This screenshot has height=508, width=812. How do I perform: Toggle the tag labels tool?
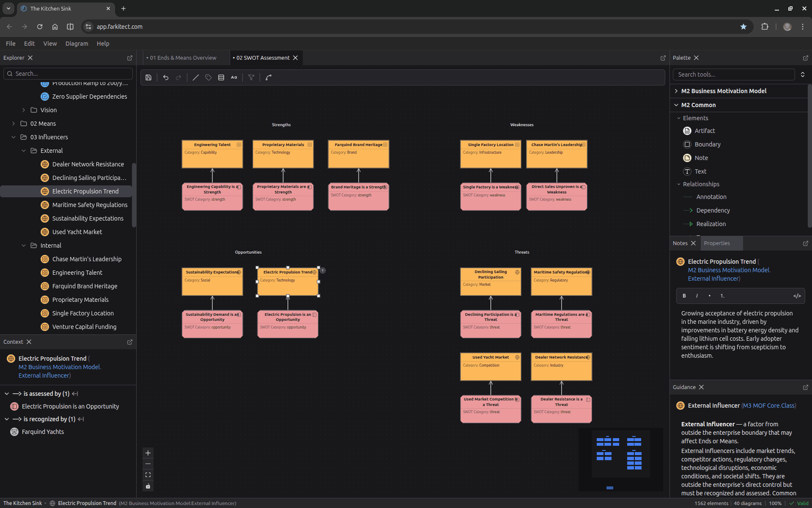tap(208, 77)
